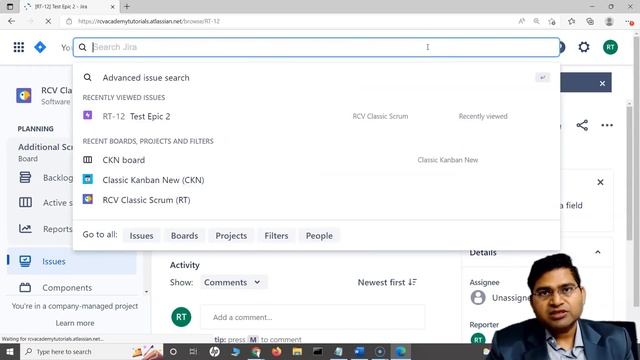Click the browser address bar URL

[x=149, y=21]
